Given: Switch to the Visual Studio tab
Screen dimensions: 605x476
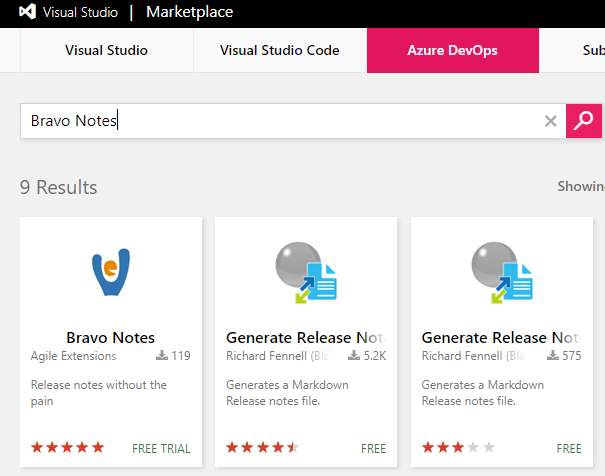Looking at the screenshot, I should coord(106,50).
